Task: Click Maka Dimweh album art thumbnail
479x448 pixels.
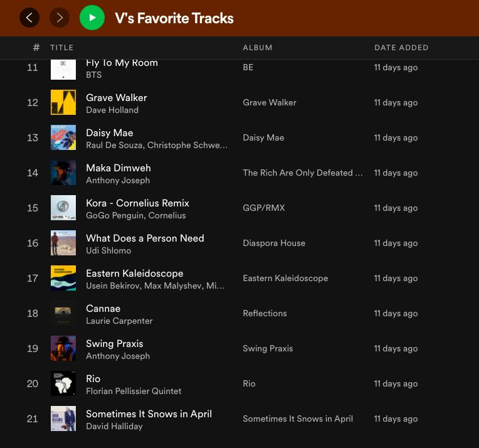Action: click(63, 173)
